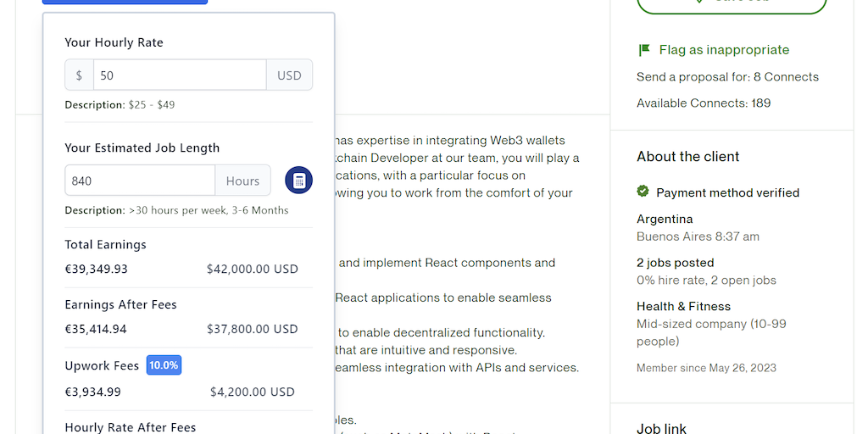
Task: Focus the Estimated Job Length input
Action: [x=140, y=181]
